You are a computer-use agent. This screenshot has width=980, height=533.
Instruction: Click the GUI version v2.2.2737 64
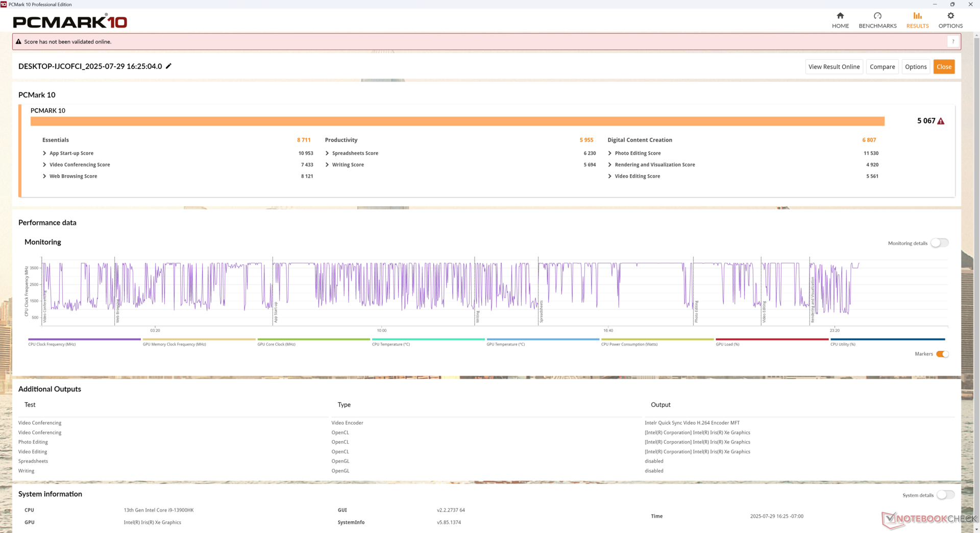click(x=451, y=510)
